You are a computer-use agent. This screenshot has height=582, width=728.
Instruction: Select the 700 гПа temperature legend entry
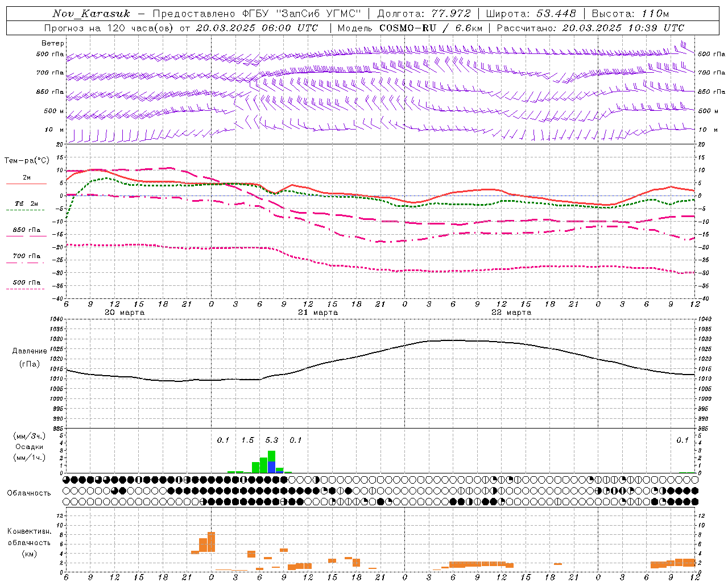27,256
